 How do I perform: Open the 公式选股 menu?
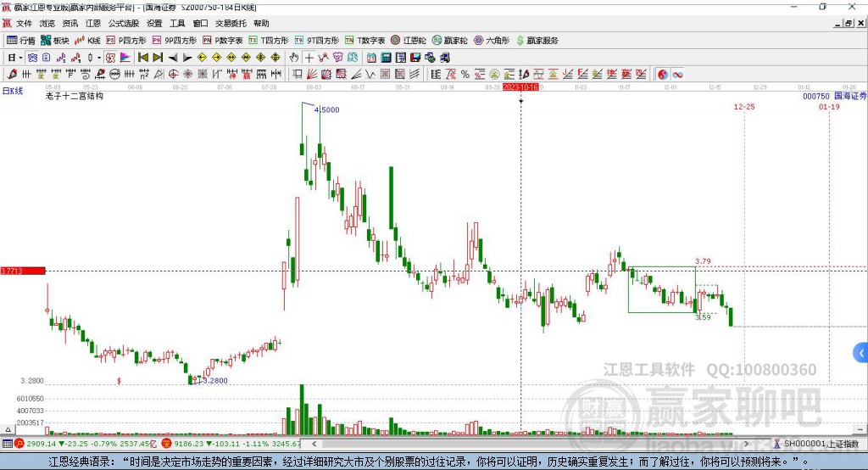124,23
